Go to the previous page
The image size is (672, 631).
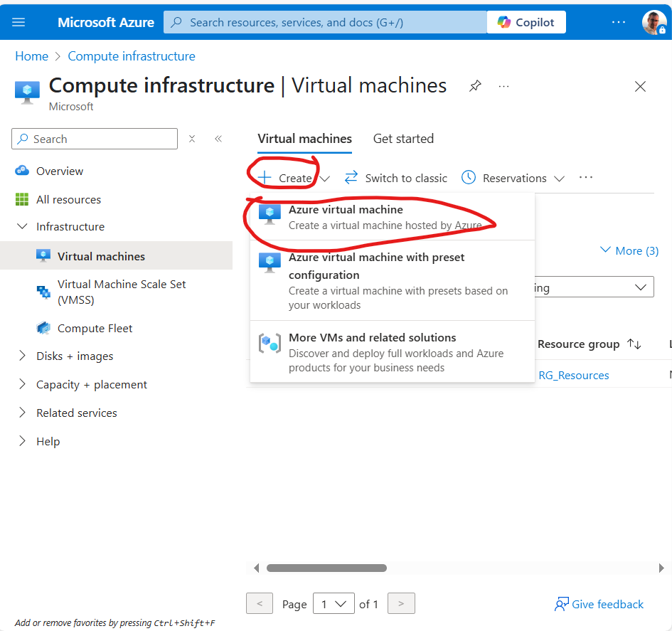pyautogui.click(x=260, y=603)
